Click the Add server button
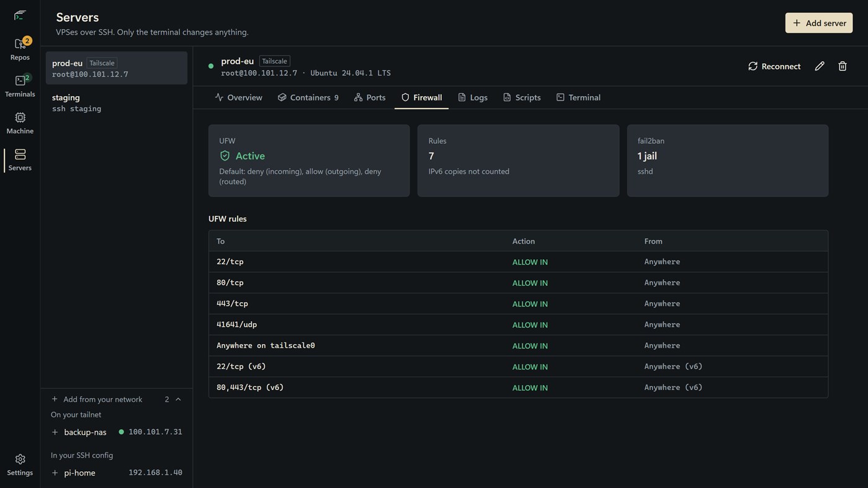 pyautogui.click(x=819, y=23)
